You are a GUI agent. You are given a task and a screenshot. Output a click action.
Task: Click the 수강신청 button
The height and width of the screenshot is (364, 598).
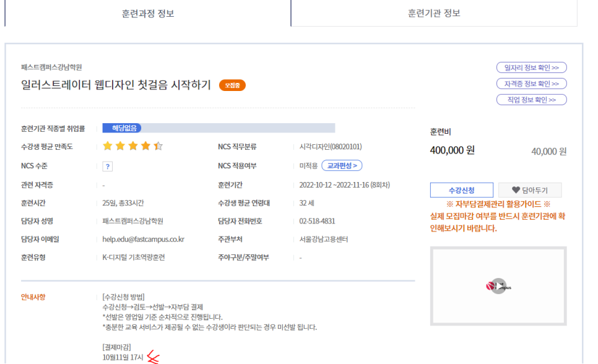461,190
